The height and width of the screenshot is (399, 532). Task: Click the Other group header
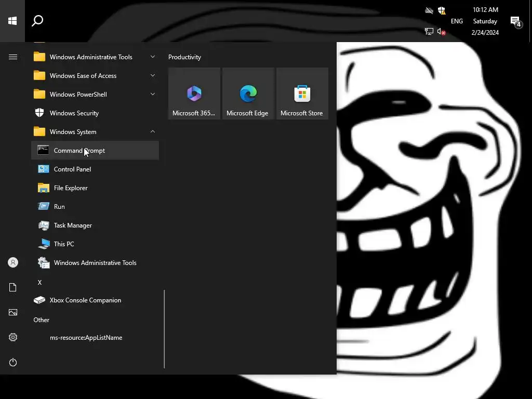[x=42, y=320]
